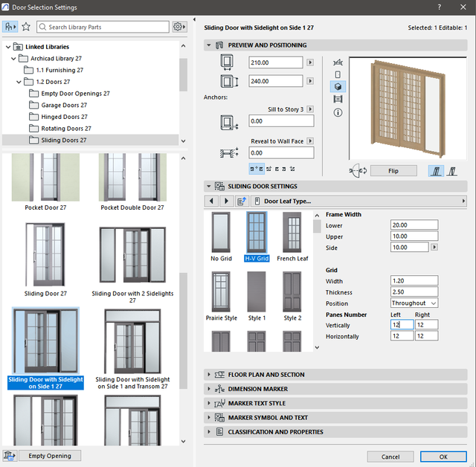
Task: Choose the Prairie Style leaf type
Action: pos(221,293)
